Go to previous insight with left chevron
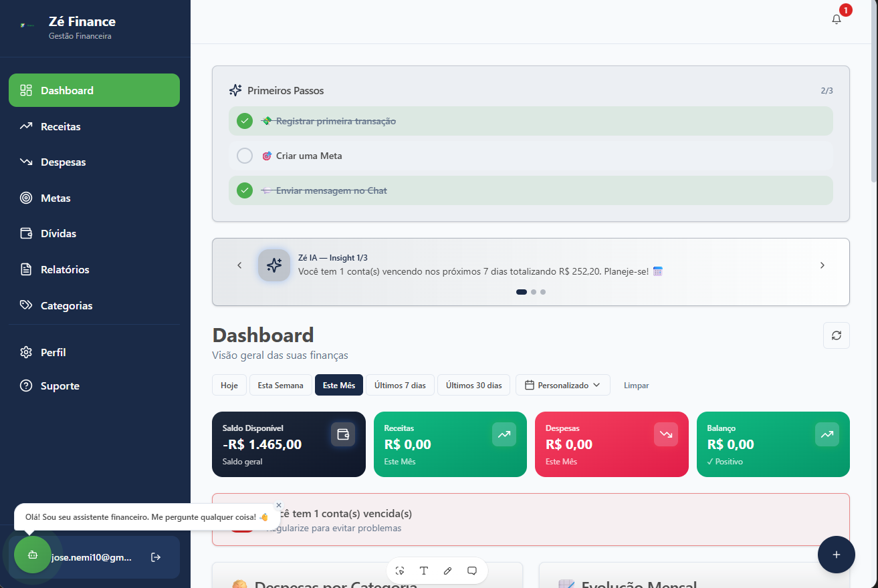 (x=239, y=265)
